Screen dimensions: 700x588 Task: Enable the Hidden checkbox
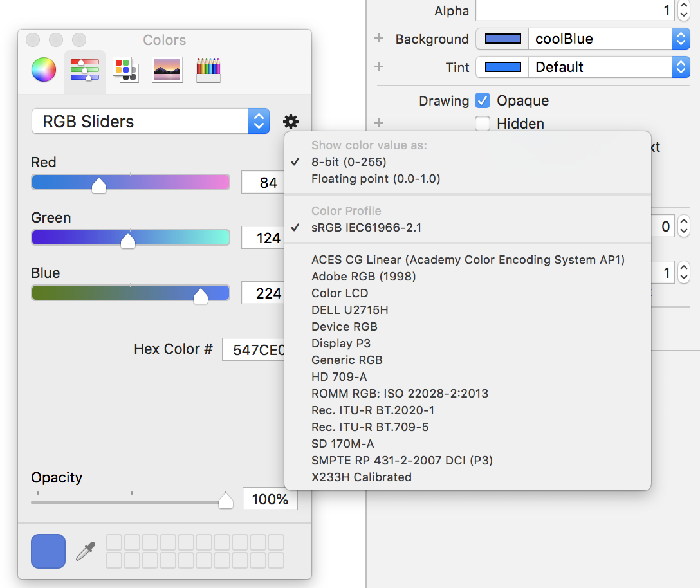click(482, 124)
